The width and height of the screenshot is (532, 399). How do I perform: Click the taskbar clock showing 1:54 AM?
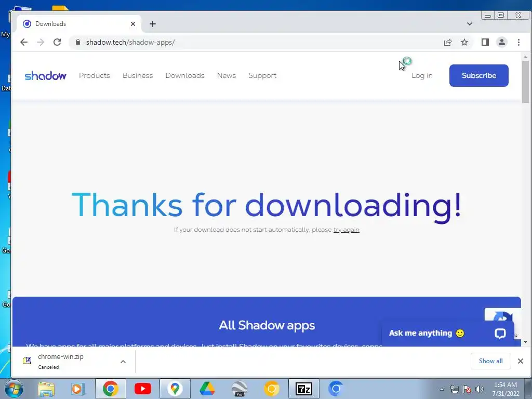[x=506, y=389]
